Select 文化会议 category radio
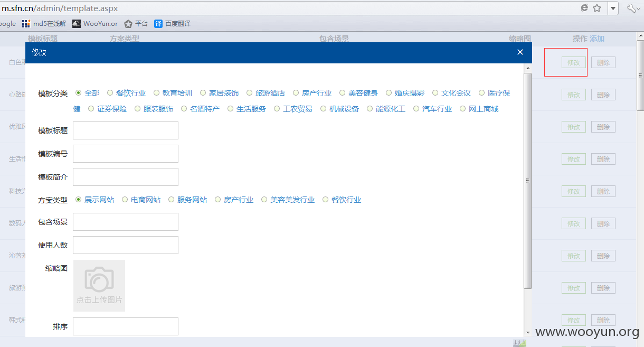The image size is (644, 347). point(435,93)
